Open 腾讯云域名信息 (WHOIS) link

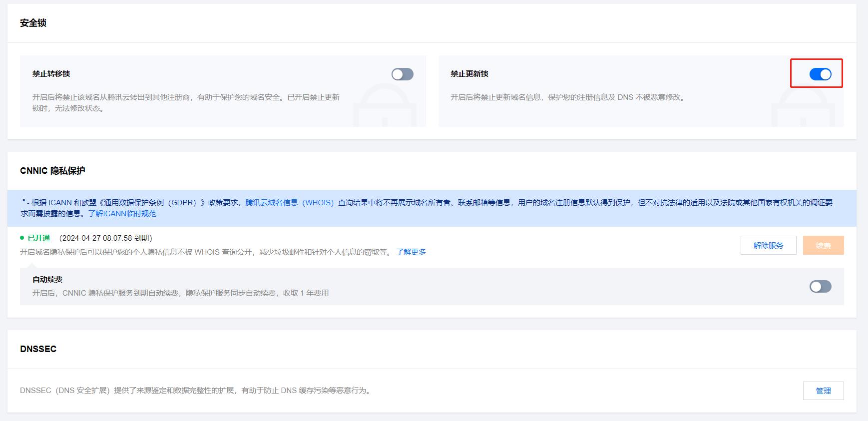pyautogui.click(x=290, y=202)
